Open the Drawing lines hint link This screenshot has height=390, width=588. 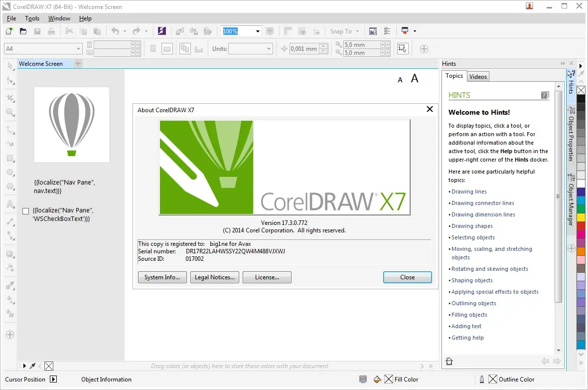(469, 192)
